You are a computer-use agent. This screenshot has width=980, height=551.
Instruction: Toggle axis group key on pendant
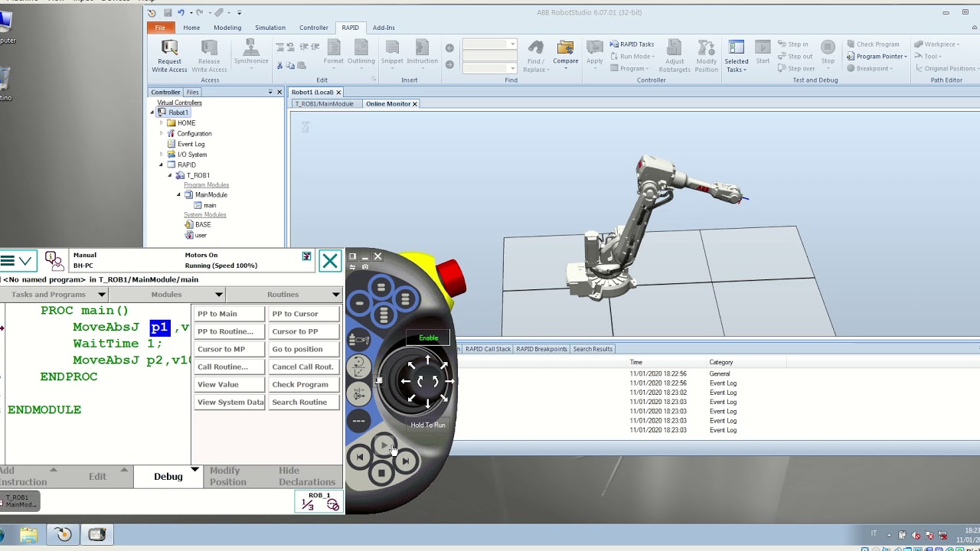pyautogui.click(x=358, y=393)
